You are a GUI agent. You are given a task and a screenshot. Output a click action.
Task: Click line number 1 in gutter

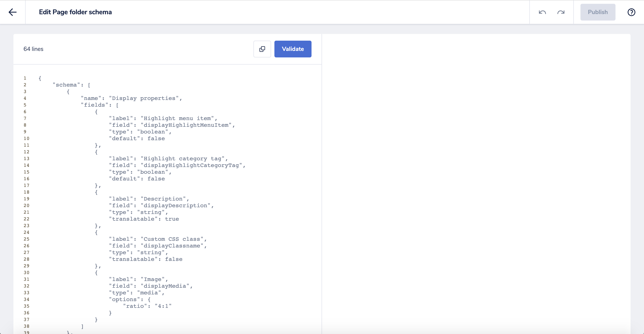point(25,78)
